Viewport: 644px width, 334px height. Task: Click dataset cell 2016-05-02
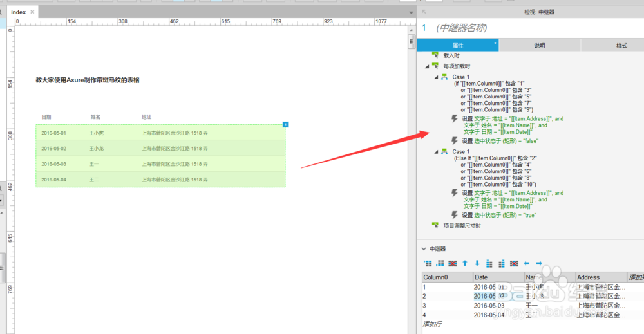(x=498, y=296)
